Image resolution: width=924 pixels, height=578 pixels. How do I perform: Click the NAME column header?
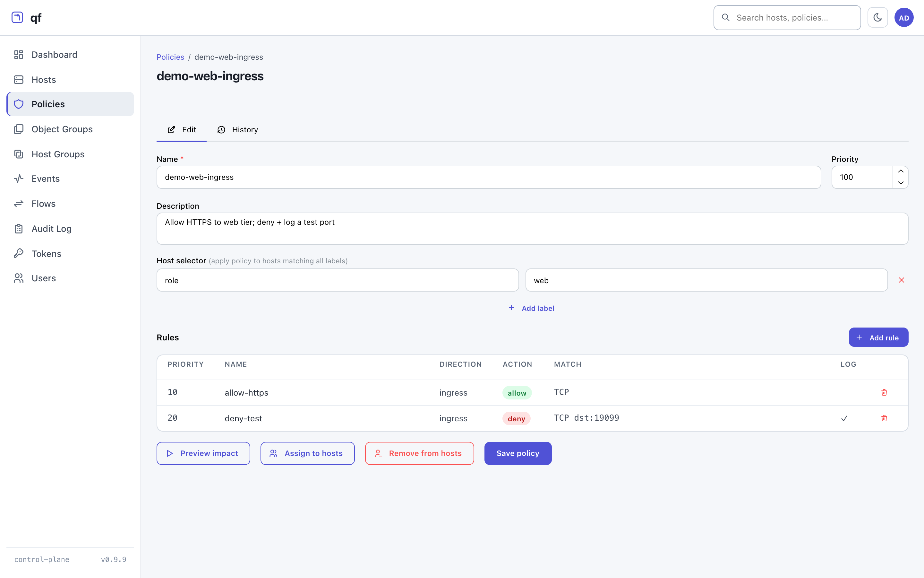pyautogui.click(x=235, y=364)
